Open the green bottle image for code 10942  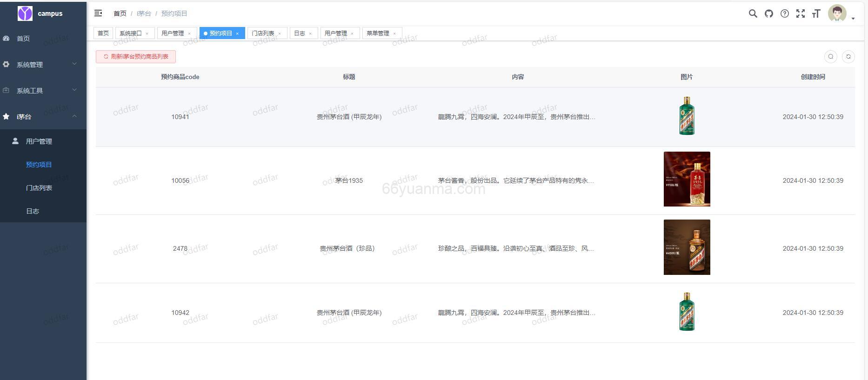coord(687,312)
